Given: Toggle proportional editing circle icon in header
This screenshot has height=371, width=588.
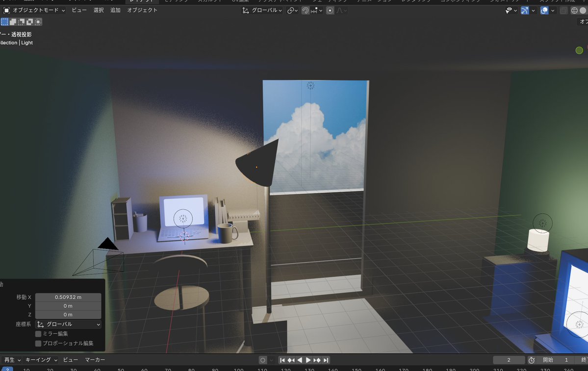Looking at the screenshot, I should pos(330,10).
